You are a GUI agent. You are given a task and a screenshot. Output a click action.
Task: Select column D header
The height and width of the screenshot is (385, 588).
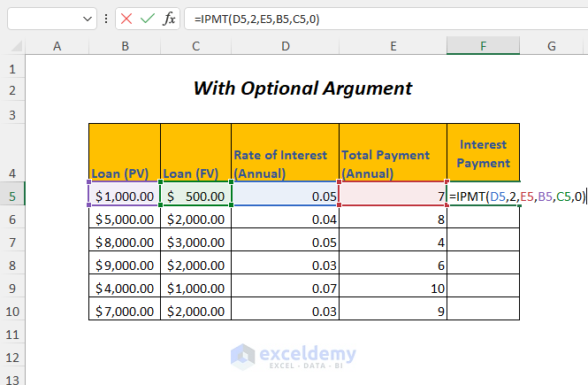click(286, 46)
